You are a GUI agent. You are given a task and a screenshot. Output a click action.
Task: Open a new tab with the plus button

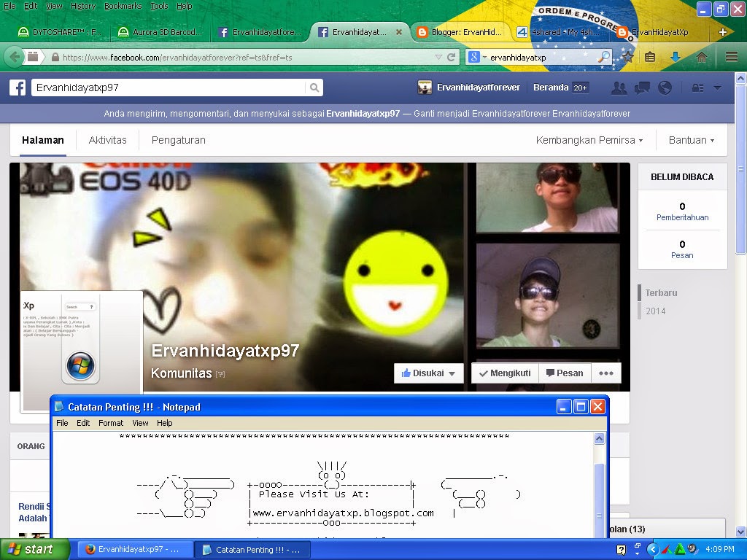click(x=723, y=32)
